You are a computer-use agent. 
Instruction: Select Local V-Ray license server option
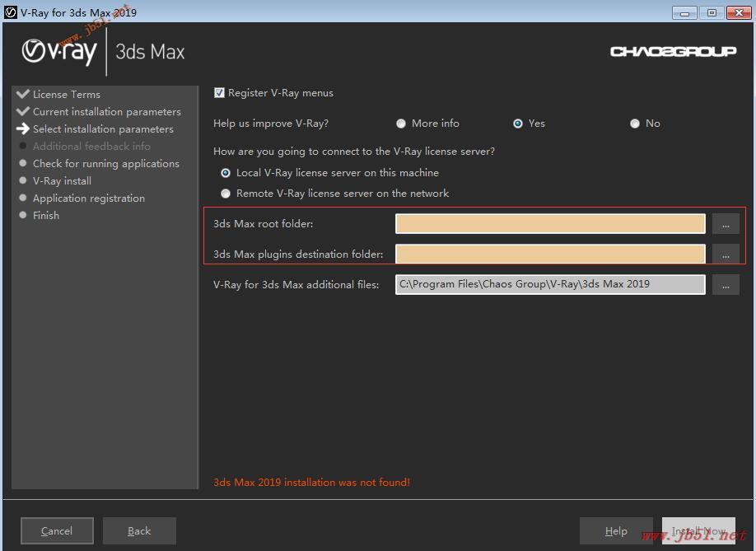(x=225, y=173)
